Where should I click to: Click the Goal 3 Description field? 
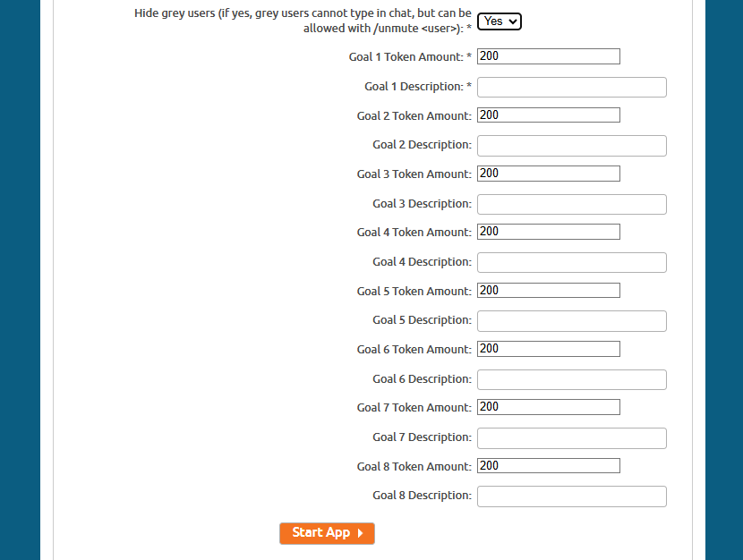[x=571, y=204]
